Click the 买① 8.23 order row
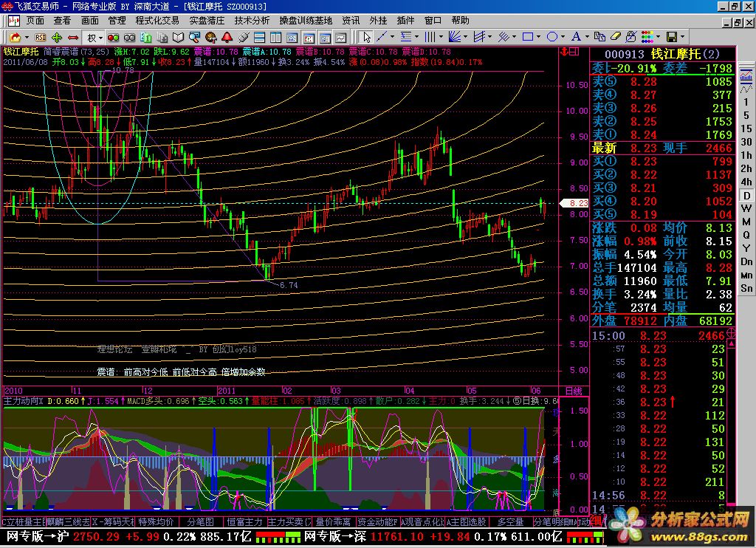This screenshot has height=548, width=756. pyautogui.click(x=662, y=161)
